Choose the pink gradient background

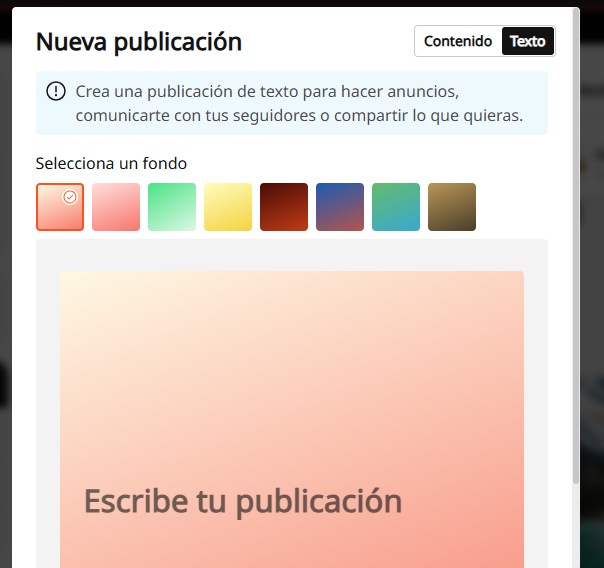[116, 207]
